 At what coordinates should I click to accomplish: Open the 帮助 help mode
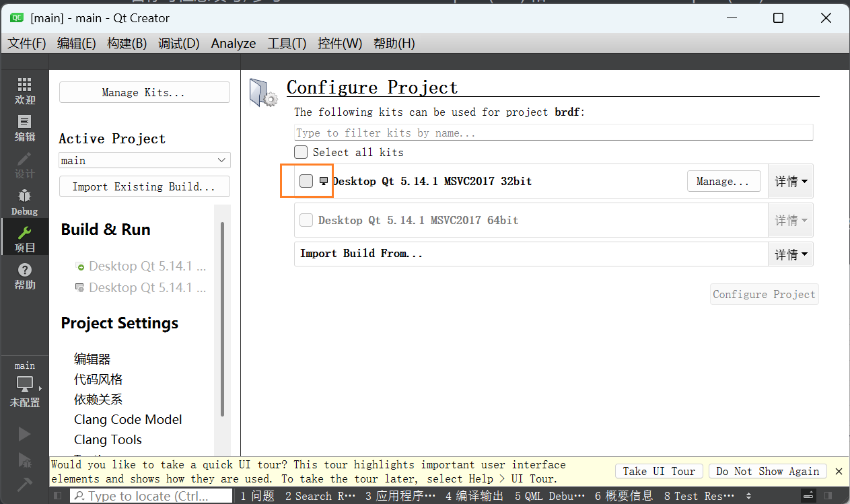coord(25,275)
